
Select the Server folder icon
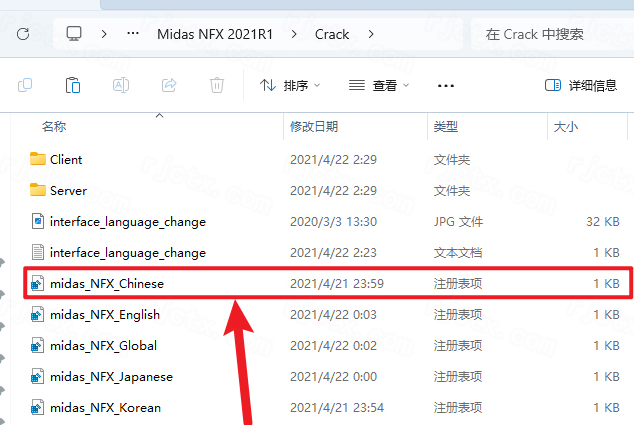[38, 190]
